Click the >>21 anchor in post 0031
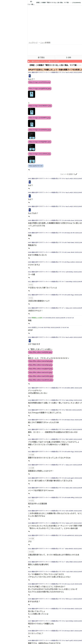Image resolution: width=82 pixels, height=644 pixels. tap(31, 552)
